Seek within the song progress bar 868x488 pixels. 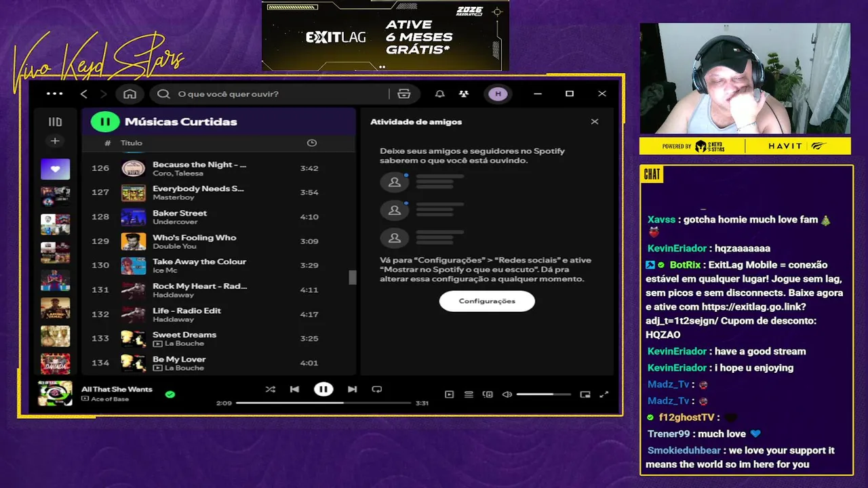(x=323, y=403)
